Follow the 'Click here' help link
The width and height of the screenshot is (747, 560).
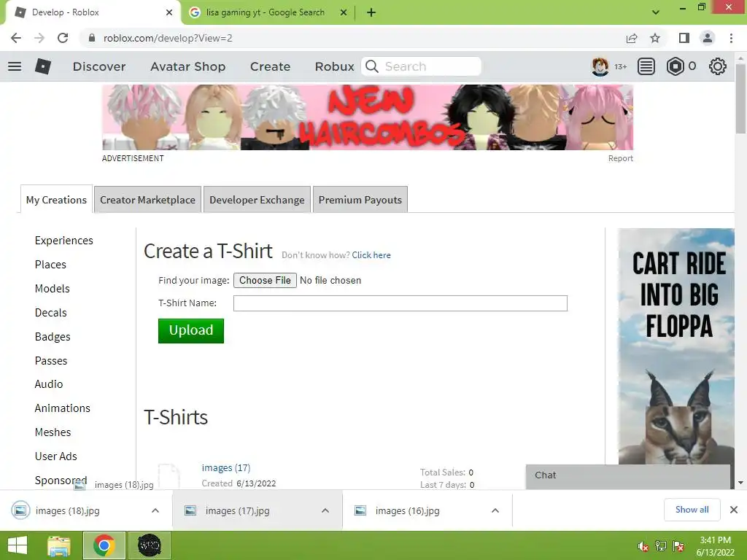[371, 254]
